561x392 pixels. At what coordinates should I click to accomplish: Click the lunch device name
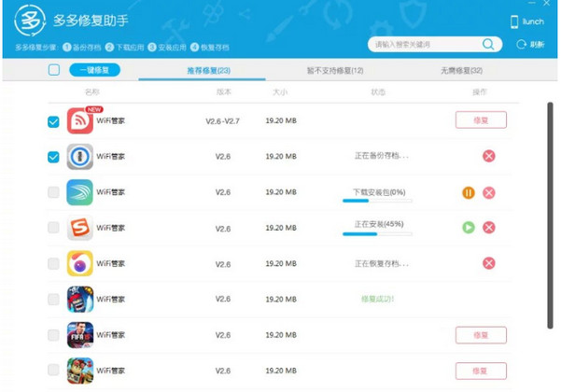pos(533,21)
